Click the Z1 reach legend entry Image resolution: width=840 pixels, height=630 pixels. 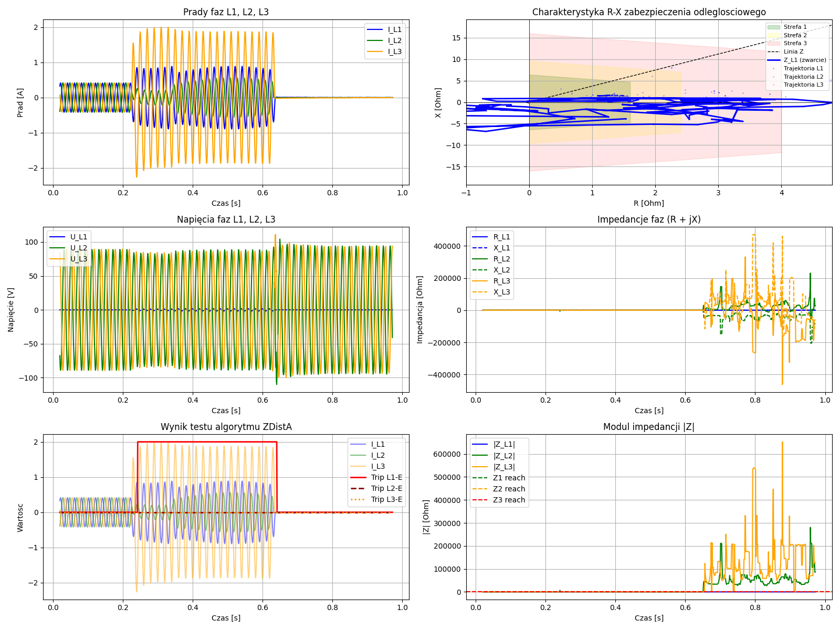click(x=509, y=478)
